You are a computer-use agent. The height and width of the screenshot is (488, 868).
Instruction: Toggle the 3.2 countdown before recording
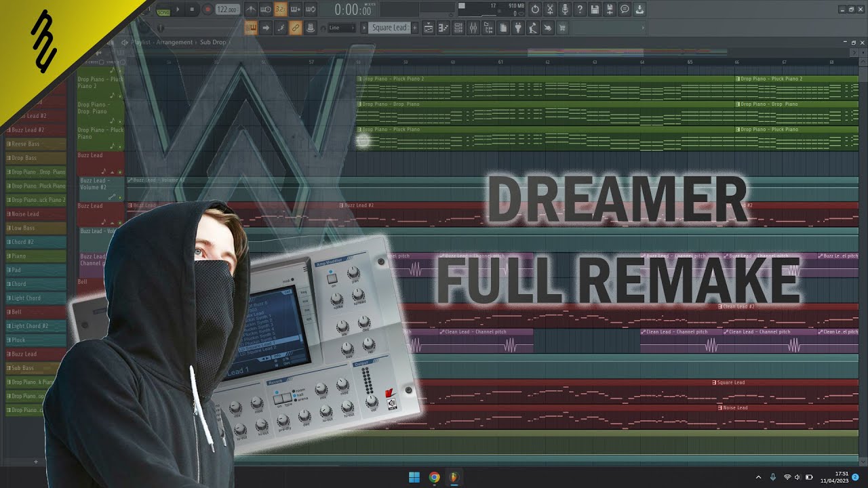(281, 9)
